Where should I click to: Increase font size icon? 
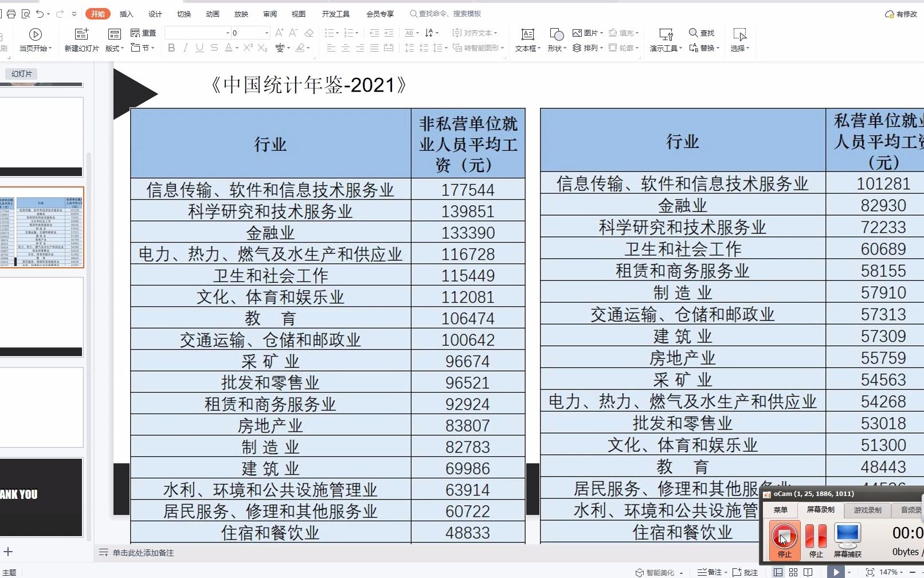279,33
